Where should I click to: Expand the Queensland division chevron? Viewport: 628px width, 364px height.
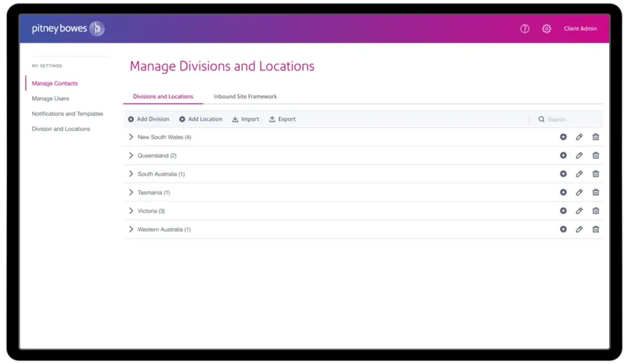[130, 156]
